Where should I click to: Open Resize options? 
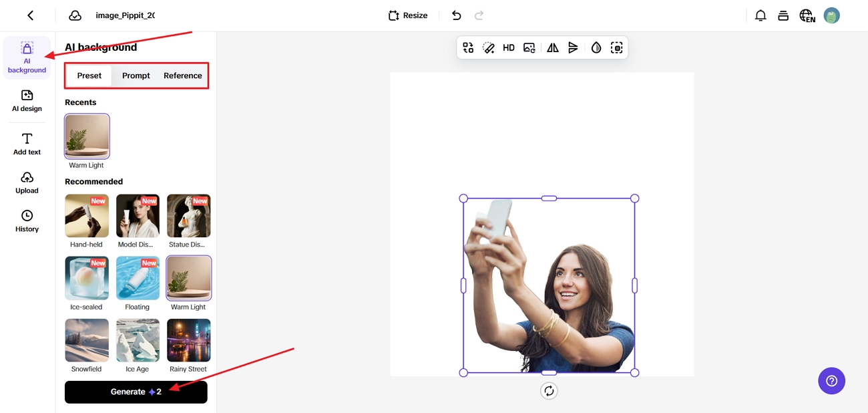point(407,15)
